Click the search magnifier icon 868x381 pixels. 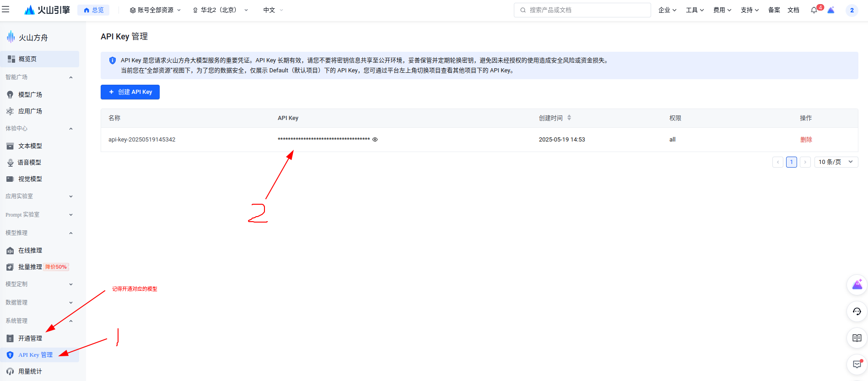523,10
